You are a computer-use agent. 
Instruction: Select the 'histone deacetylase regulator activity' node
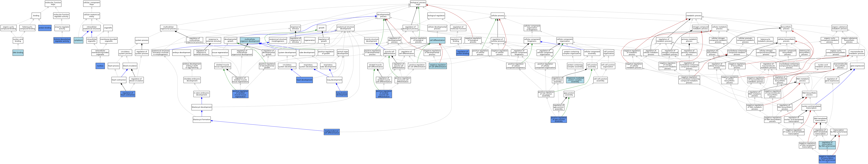pyautogui.click(x=62, y=40)
